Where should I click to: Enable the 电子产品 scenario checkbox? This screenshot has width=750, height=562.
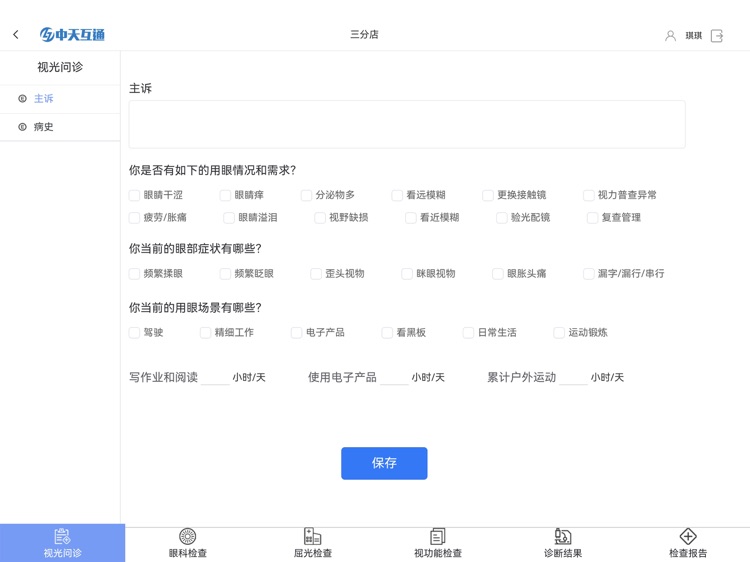297,332
